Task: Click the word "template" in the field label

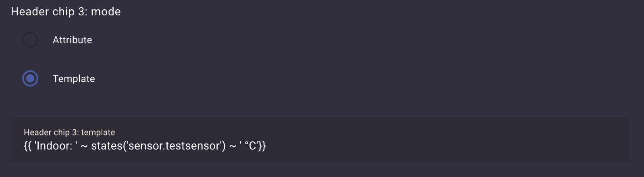Action: (x=98, y=133)
